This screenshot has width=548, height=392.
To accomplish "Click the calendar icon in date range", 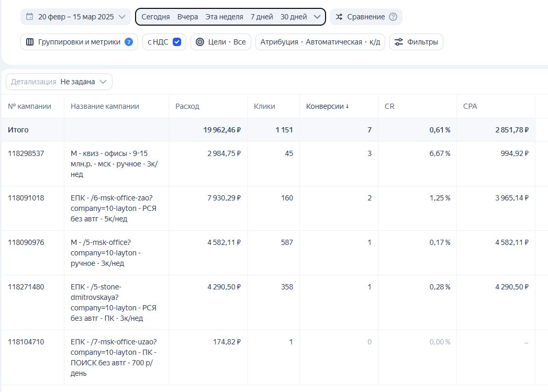I will coord(29,17).
